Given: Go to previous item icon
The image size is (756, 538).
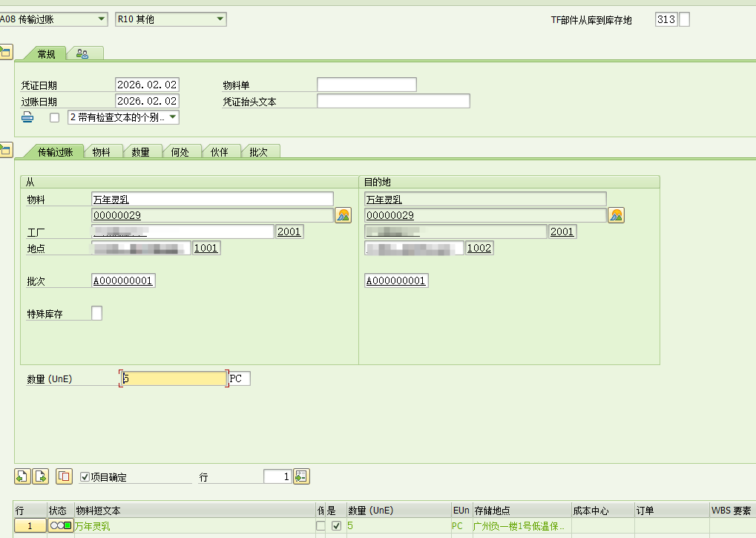Looking at the screenshot, I should [x=22, y=476].
